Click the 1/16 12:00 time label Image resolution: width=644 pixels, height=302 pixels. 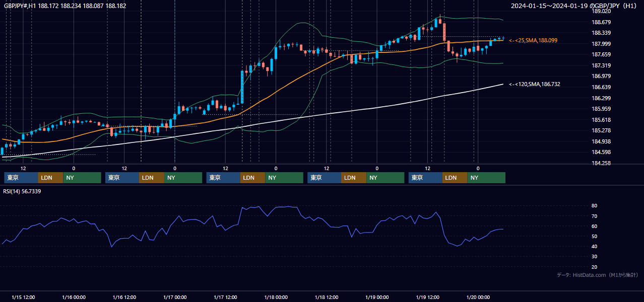pyautogui.click(x=124, y=297)
